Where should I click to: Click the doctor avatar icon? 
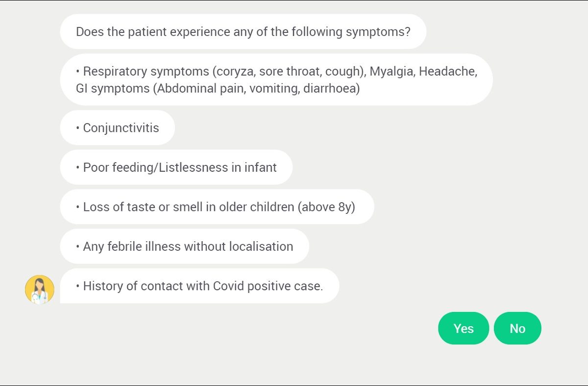coord(40,289)
